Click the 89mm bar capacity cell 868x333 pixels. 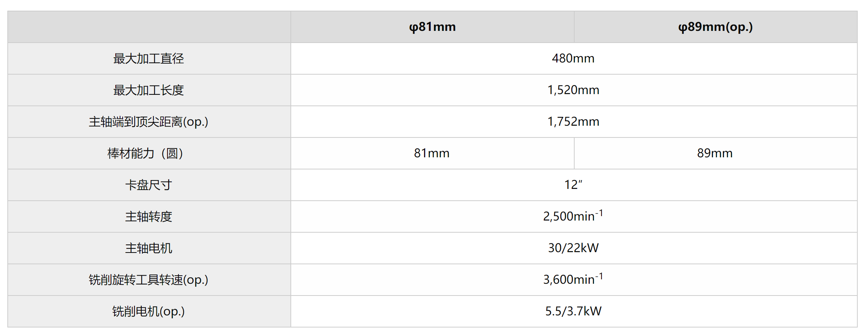715,153
